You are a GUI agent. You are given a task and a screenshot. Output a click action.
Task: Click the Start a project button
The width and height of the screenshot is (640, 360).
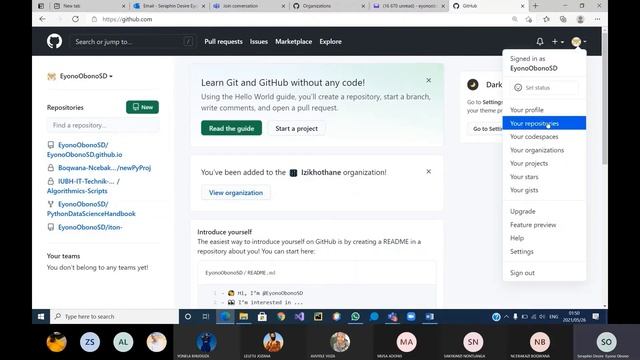coord(296,128)
